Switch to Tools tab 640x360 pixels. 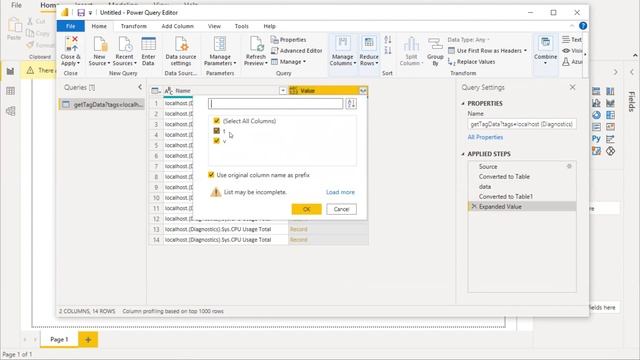point(241,26)
